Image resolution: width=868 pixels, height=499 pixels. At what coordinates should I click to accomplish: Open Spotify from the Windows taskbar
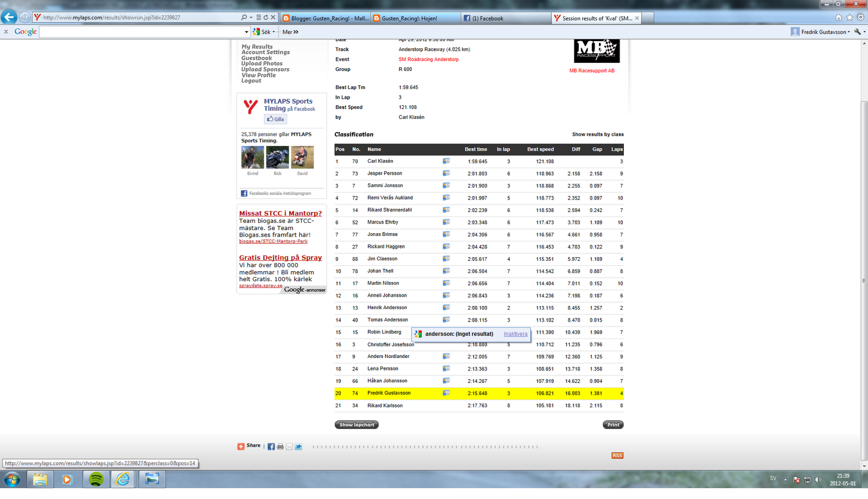[96, 479]
